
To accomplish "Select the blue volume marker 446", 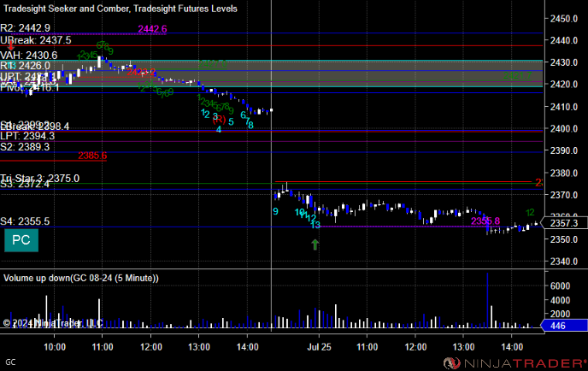I will (x=564, y=326).
